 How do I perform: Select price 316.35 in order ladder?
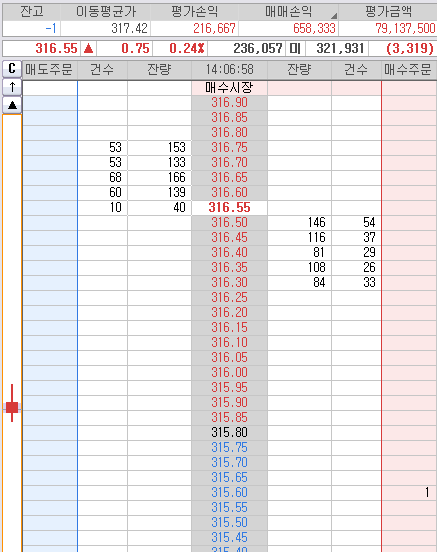click(x=229, y=268)
